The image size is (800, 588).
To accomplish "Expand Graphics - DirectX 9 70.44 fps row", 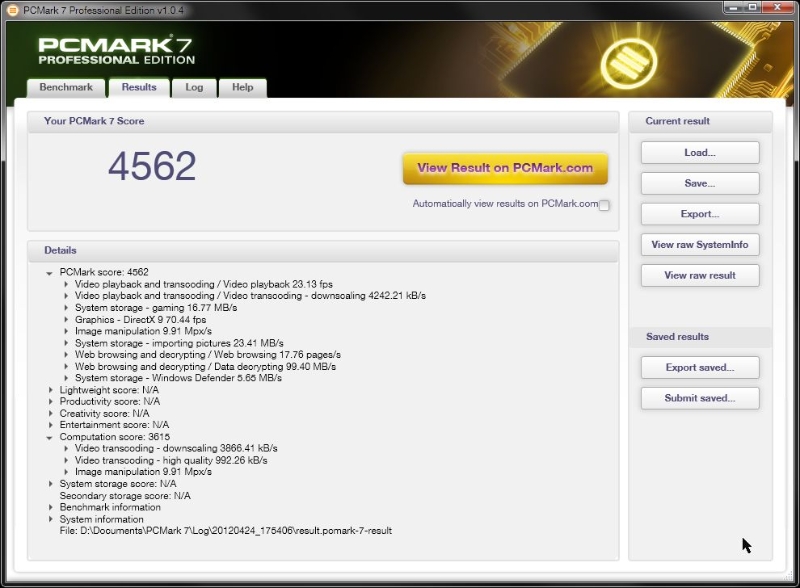I will click(x=66, y=320).
